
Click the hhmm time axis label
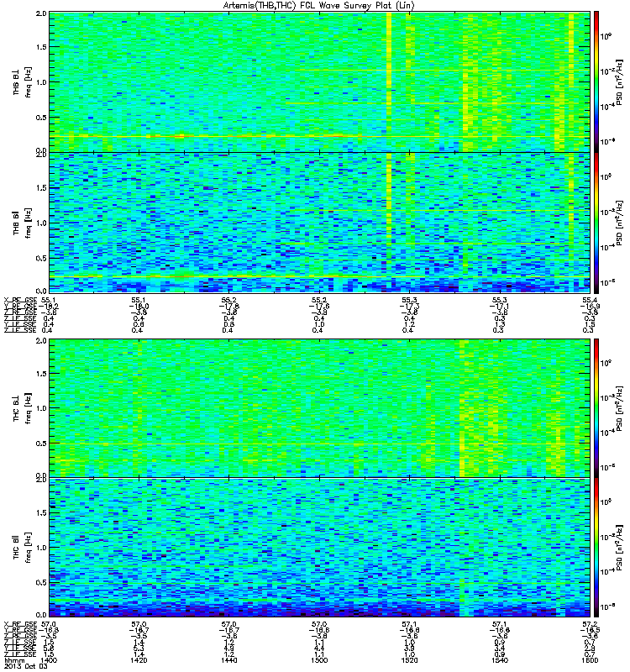[14, 660]
